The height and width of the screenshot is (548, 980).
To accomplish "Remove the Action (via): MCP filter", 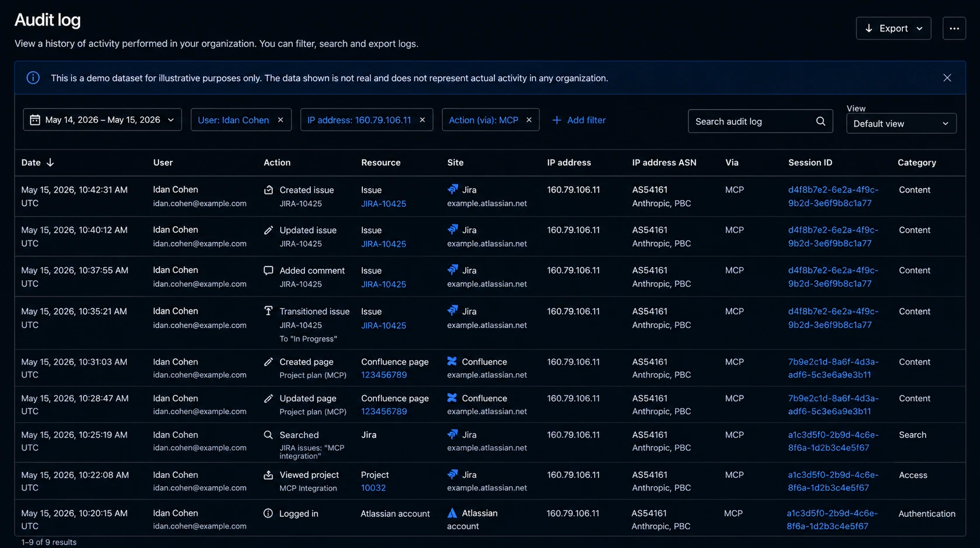I will 529,120.
